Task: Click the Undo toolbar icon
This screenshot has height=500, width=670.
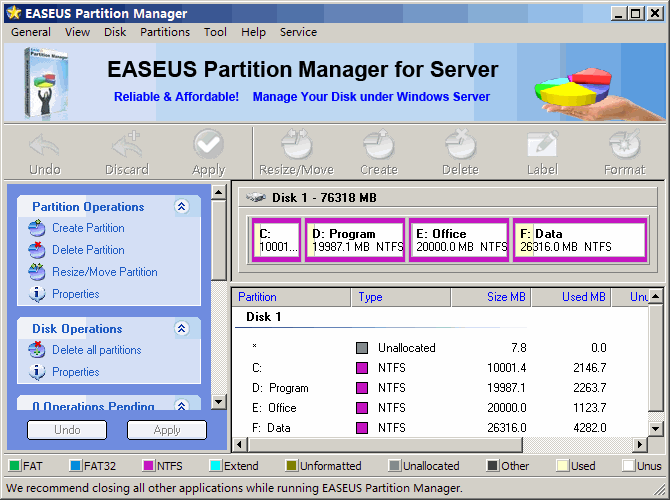Action: (45, 146)
